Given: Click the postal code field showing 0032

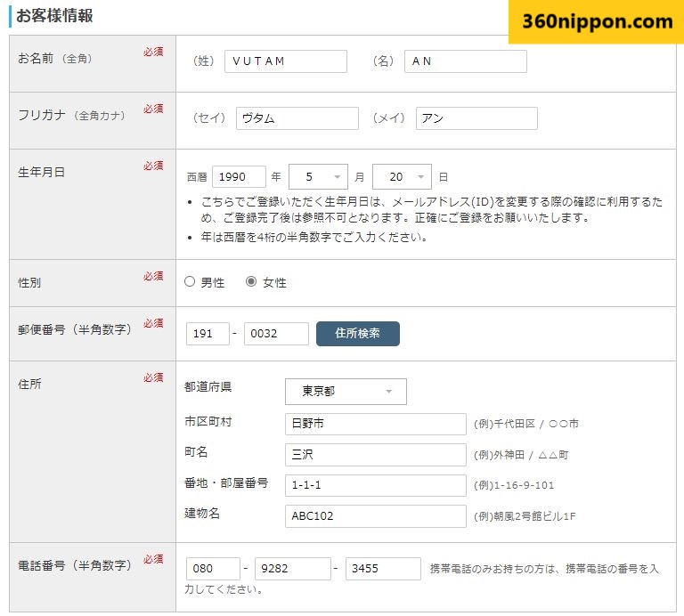Looking at the screenshot, I should 276,334.
